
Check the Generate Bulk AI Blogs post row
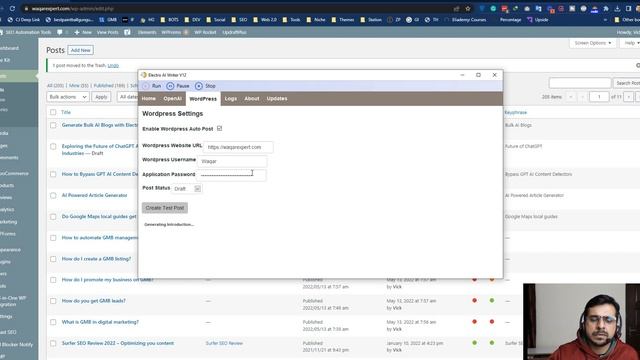click(x=53, y=125)
